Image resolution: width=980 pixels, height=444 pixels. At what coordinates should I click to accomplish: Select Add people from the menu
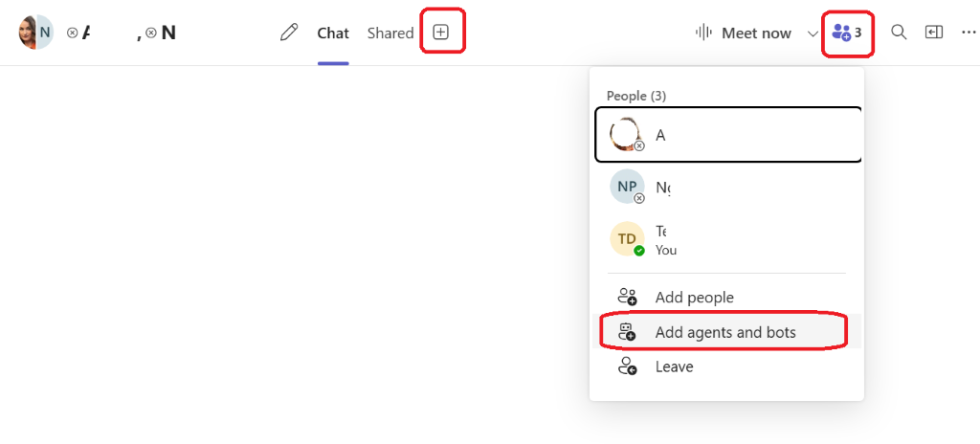point(695,298)
